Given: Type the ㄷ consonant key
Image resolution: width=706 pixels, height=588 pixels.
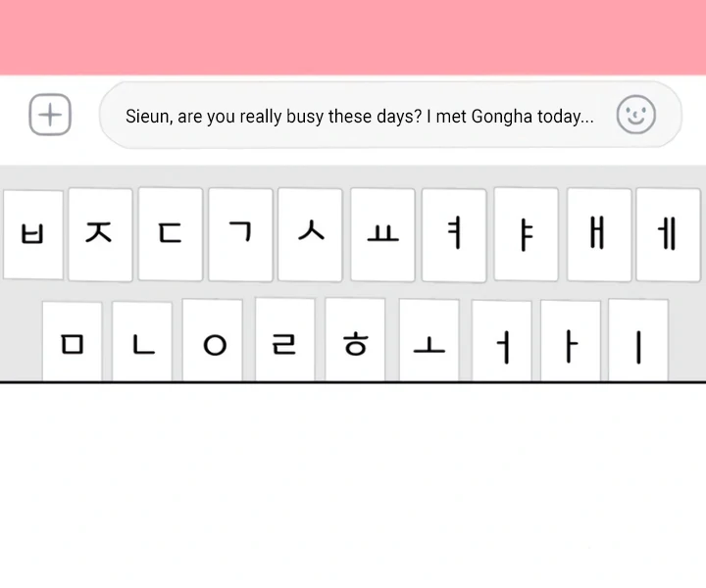Looking at the screenshot, I should (x=171, y=235).
